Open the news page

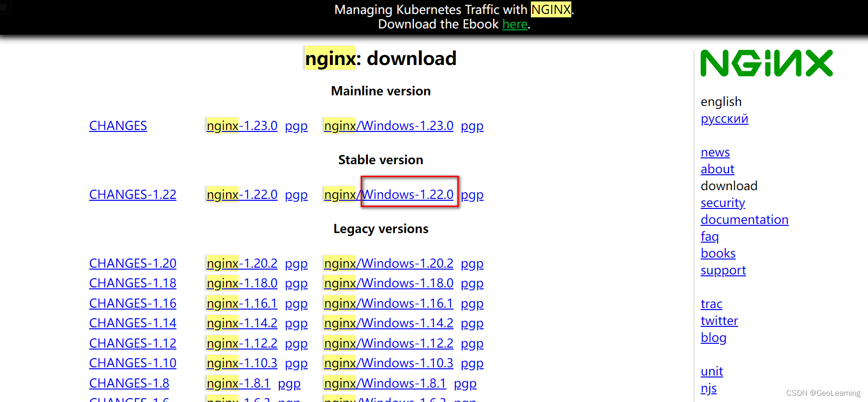[715, 152]
